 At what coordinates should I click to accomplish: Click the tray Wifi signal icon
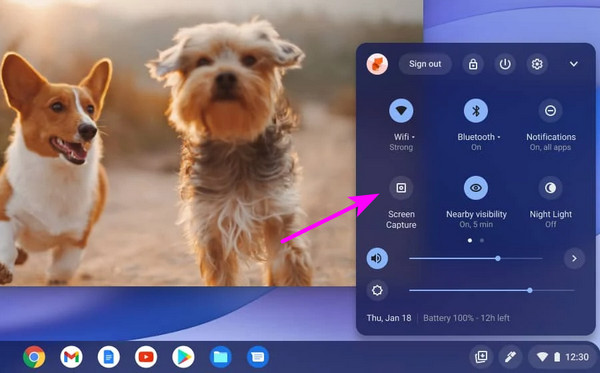[x=542, y=357]
